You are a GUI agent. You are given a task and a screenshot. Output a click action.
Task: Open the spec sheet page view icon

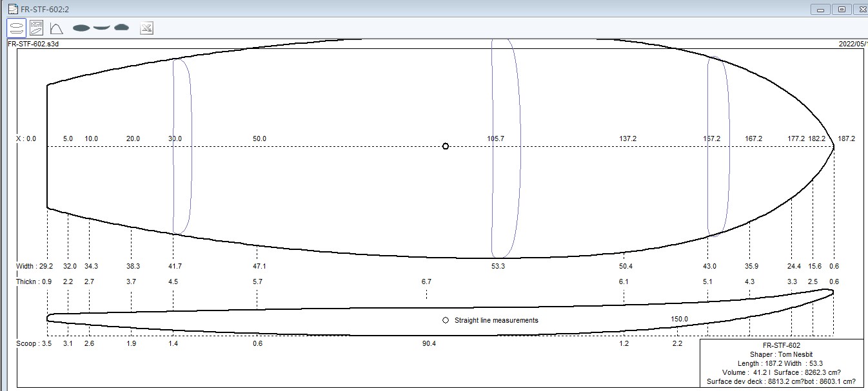point(37,28)
